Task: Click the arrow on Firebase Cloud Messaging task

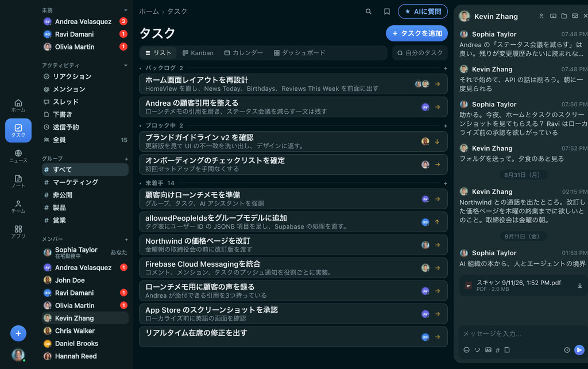Action: (437, 268)
